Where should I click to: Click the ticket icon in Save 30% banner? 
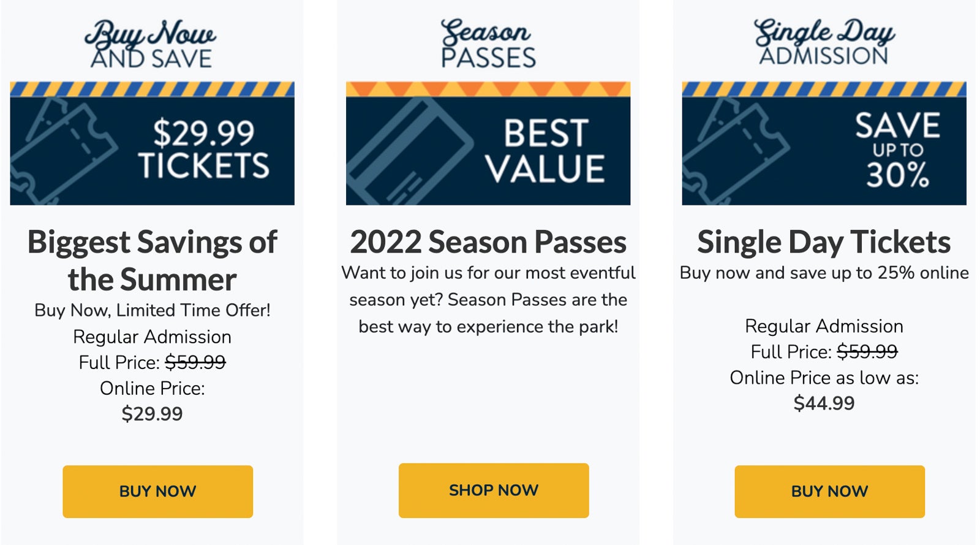[x=735, y=151]
